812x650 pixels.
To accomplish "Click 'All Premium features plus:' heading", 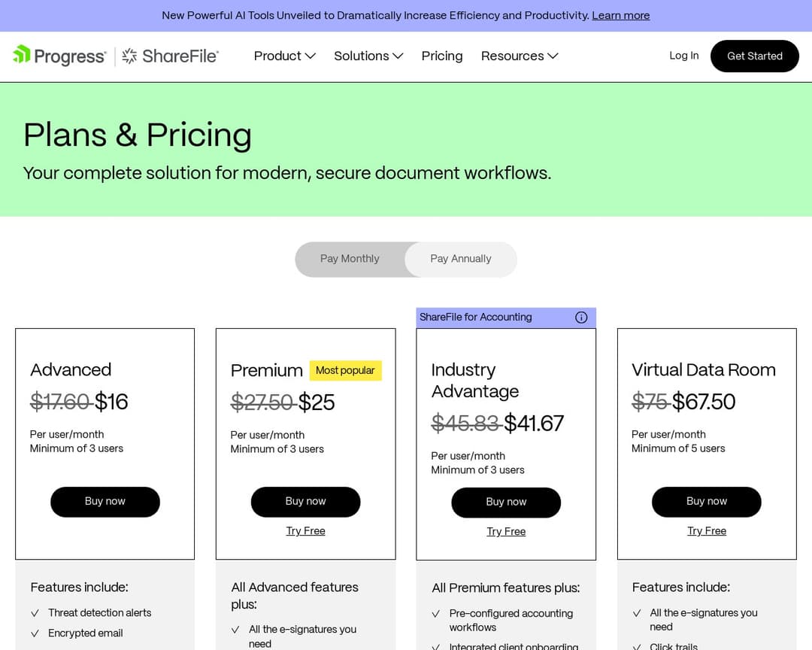I will [x=506, y=588].
